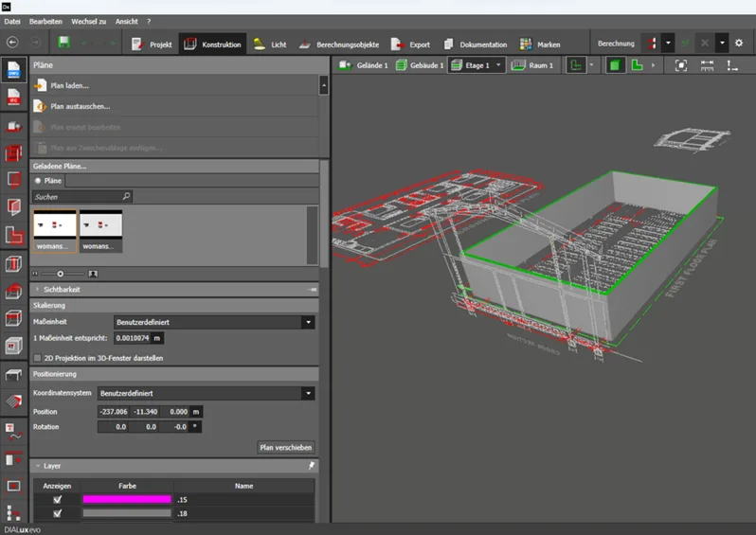Open the IFC import tool in sidebar

click(13, 98)
